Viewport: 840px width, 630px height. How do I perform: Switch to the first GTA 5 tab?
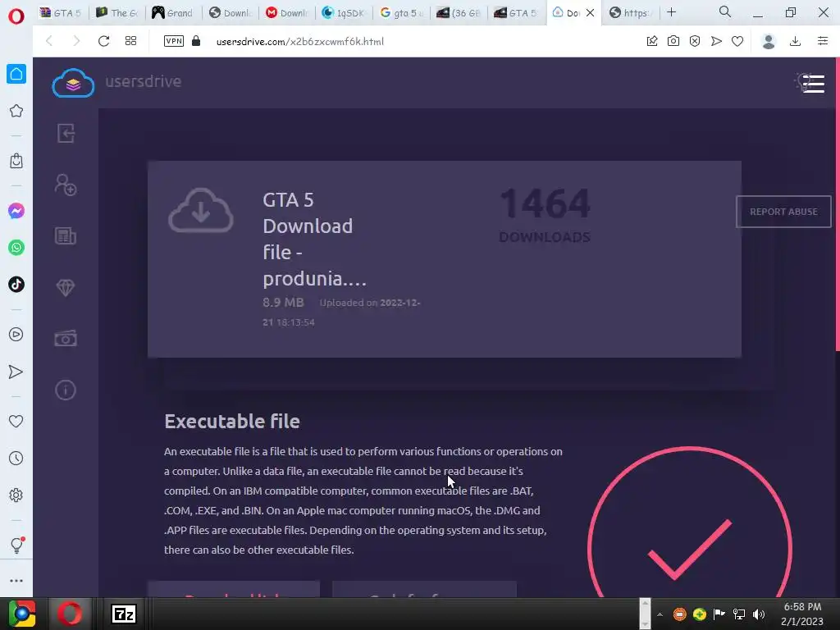61,13
